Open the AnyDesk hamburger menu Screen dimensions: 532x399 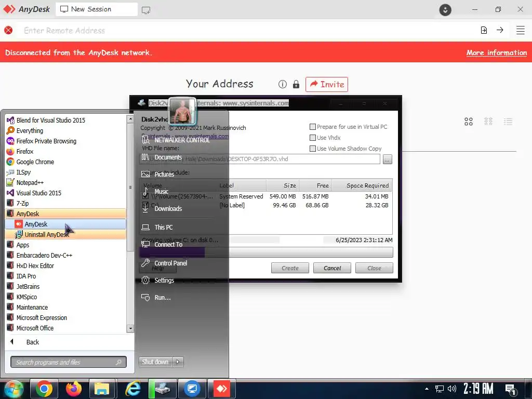pos(521,30)
